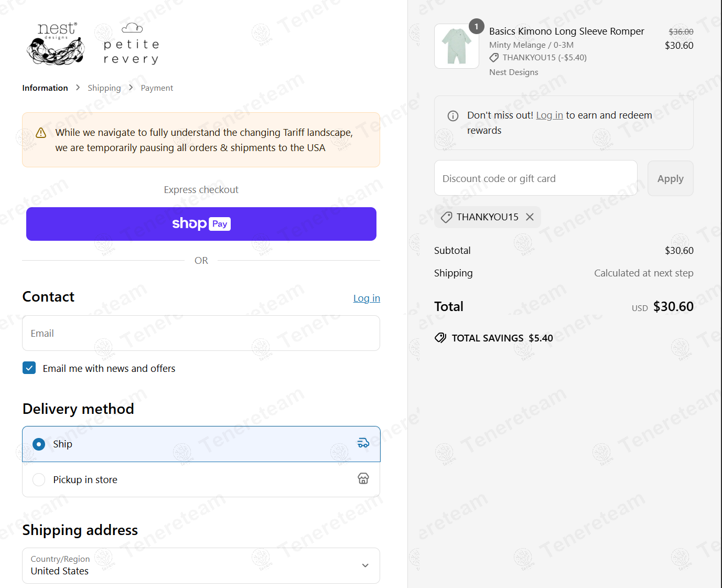The image size is (722, 588).
Task: Apply the discount code
Action: pos(670,179)
